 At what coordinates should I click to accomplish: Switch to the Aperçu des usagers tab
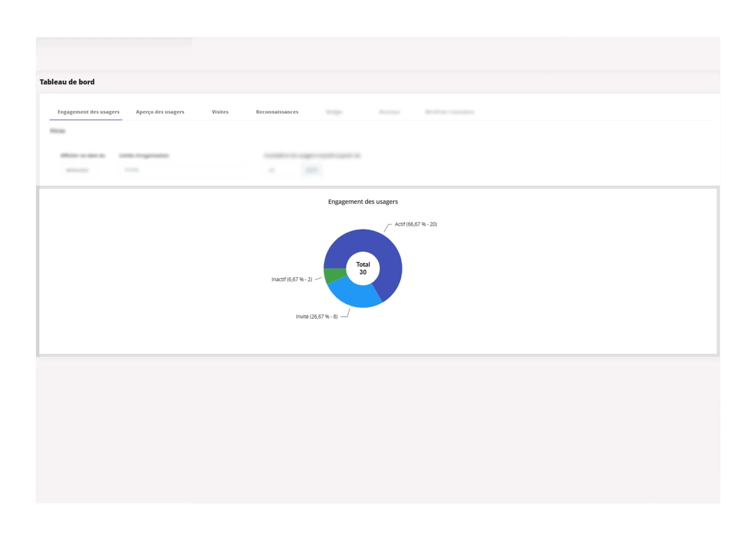(x=160, y=112)
